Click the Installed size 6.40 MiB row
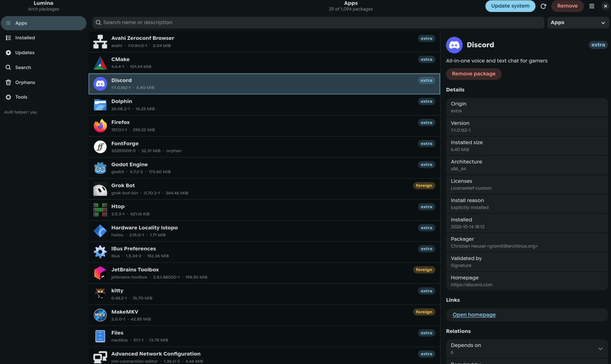The height and width of the screenshot is (364, 611). [x=527, y=146]
